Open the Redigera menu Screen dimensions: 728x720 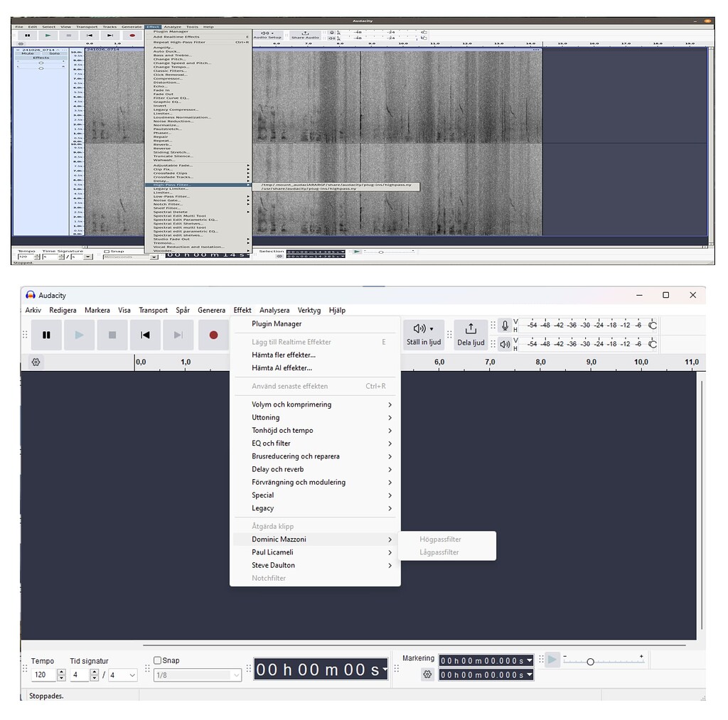point(63,310)
